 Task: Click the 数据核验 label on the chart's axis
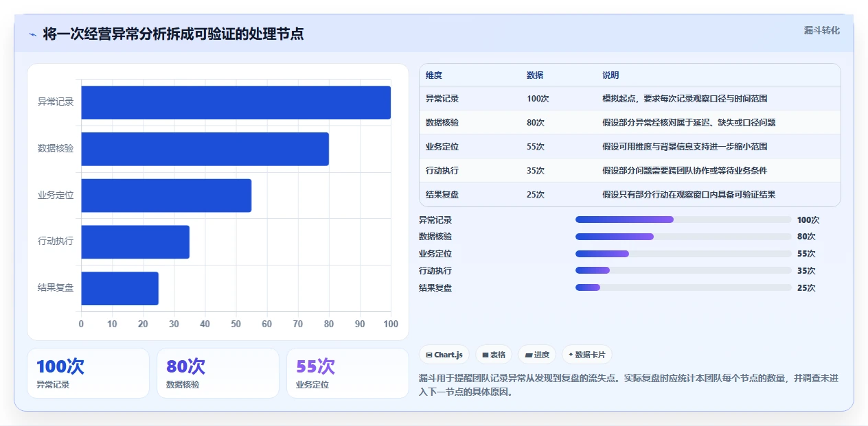[56, 149]
